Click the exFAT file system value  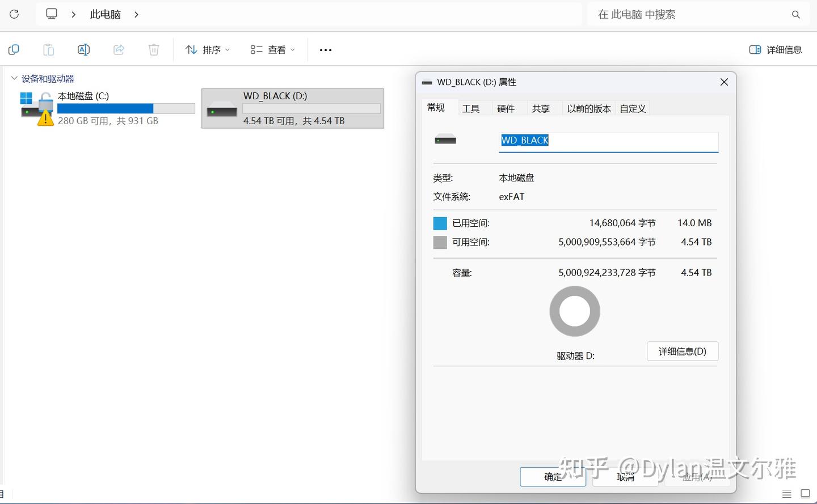coord(512,197)
